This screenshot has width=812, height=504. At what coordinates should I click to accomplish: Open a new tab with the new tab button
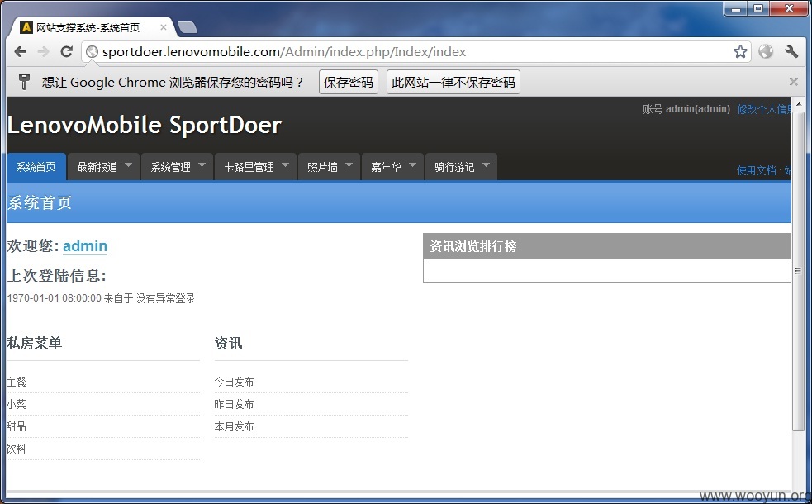[187, 27]
